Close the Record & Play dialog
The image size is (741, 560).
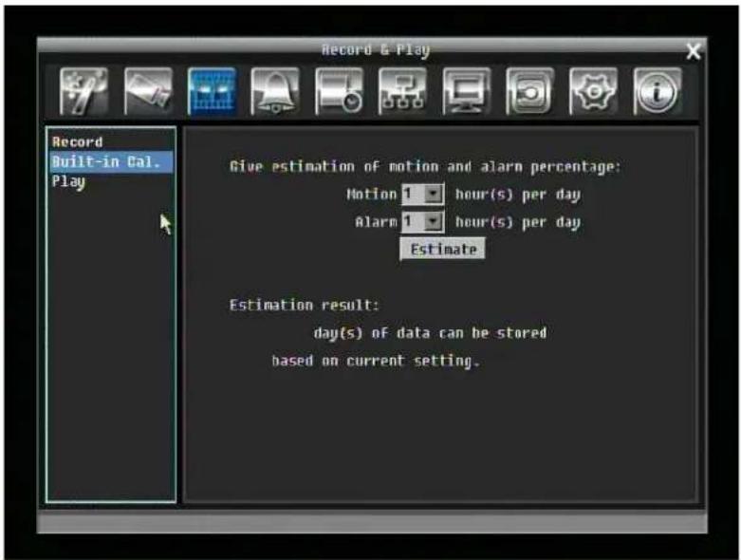tap(693, 51)
